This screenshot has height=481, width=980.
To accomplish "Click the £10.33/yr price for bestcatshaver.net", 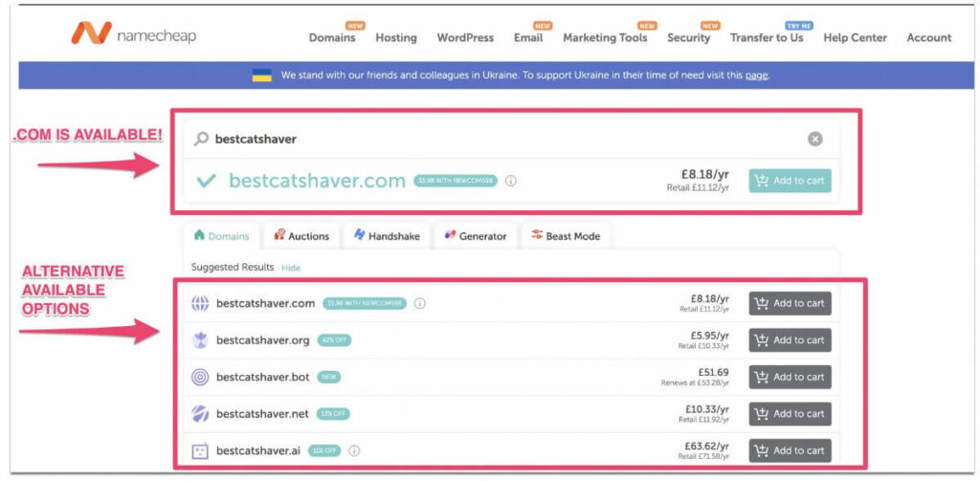I will tap(707, 409).
